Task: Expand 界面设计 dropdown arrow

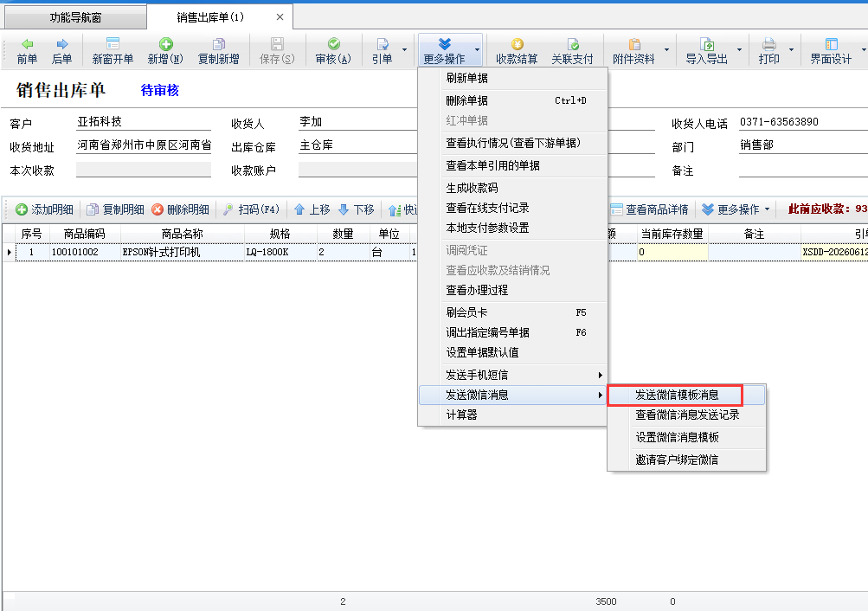Action: coord(863,50)
